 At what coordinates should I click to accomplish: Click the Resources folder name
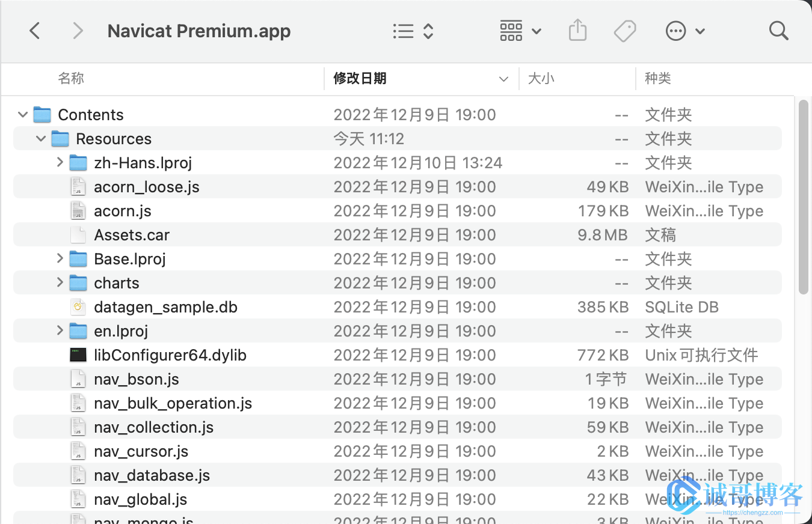click(114, 139)
